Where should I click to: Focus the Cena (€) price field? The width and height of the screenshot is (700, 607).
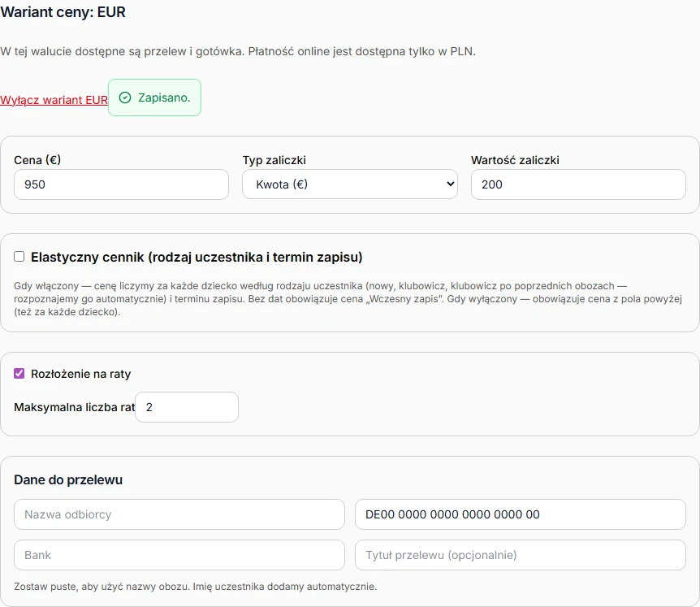(122, 184)
